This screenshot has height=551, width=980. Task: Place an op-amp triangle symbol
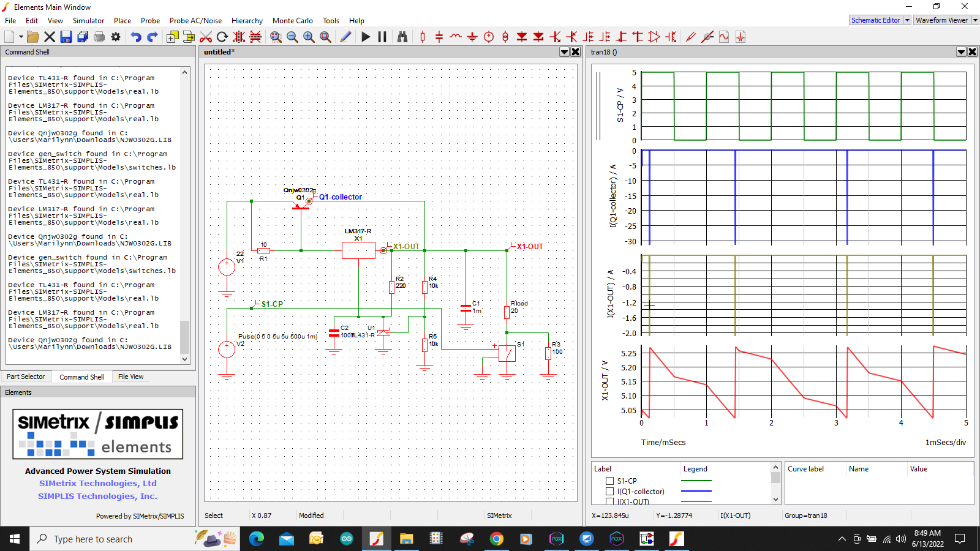click(x=654, y=37)
